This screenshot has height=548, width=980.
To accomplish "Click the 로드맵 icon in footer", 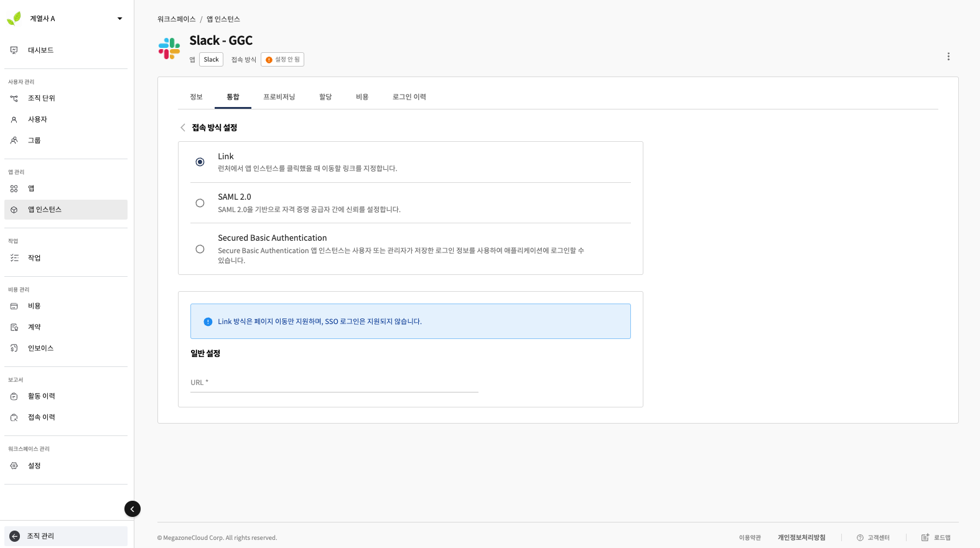I will 925,537.
